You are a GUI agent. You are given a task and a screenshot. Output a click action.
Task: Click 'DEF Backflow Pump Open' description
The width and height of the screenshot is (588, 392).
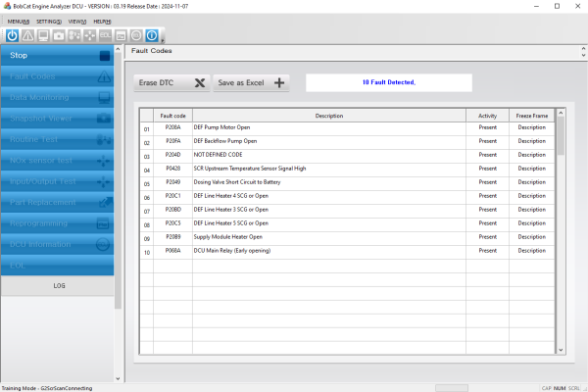[x=225, y=141]
